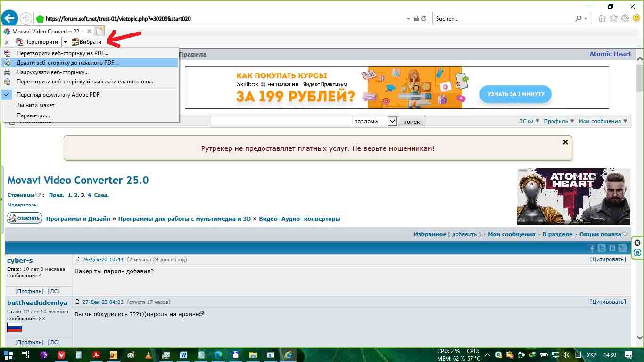
Task: Click the lock security icon in address bar
Action: click(416, 19)
